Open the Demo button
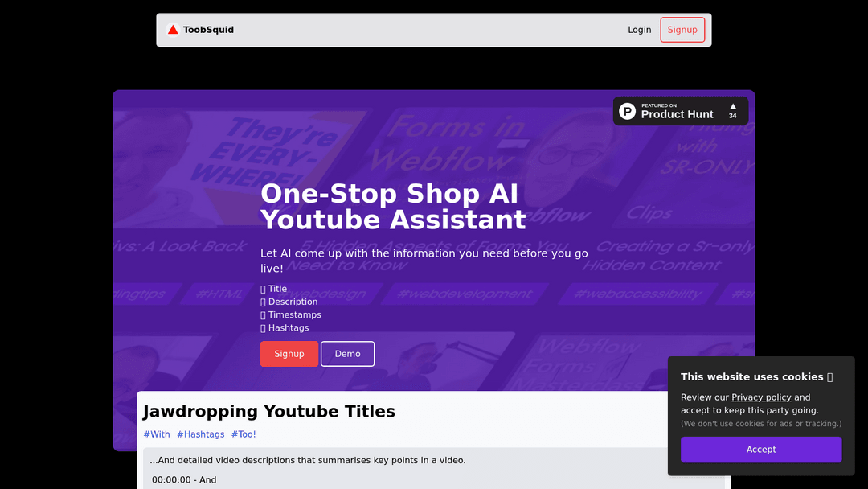 (347, 354)
